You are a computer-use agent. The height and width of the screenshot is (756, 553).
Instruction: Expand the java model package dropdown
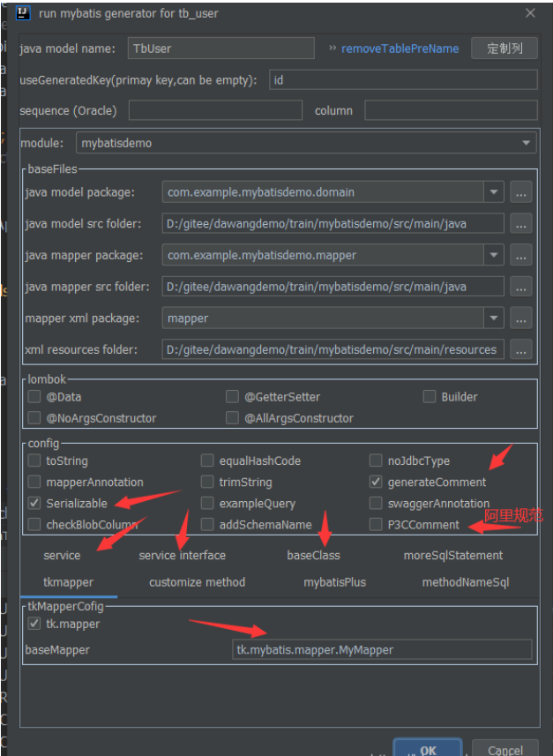pos(493,192)
